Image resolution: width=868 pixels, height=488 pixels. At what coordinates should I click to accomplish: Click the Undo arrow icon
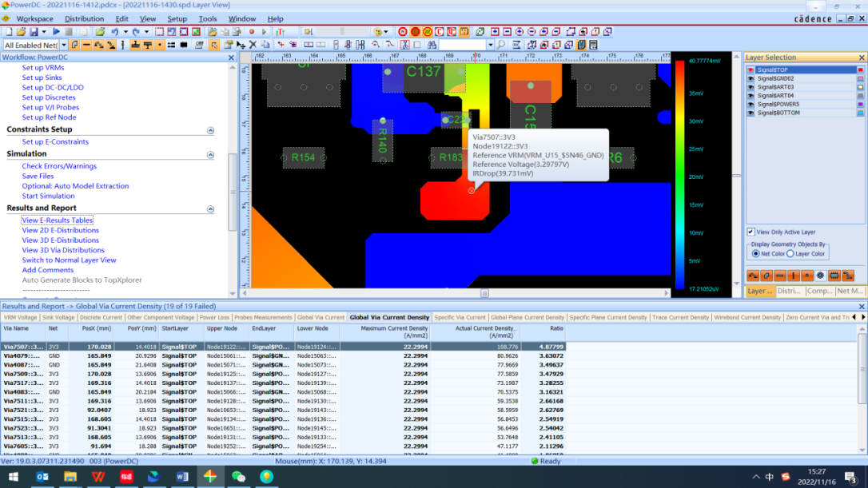tap(114, 31)
